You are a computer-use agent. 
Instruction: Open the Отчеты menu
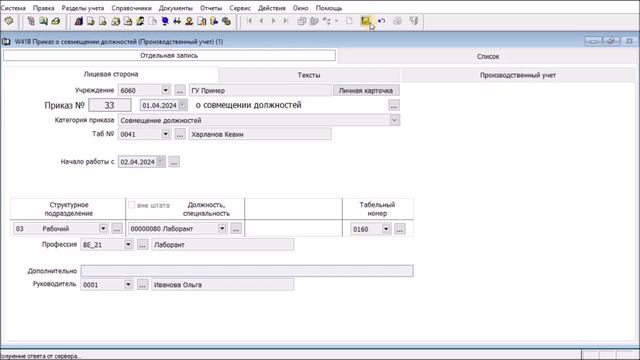pyautogui.click(x=211, y=8)
